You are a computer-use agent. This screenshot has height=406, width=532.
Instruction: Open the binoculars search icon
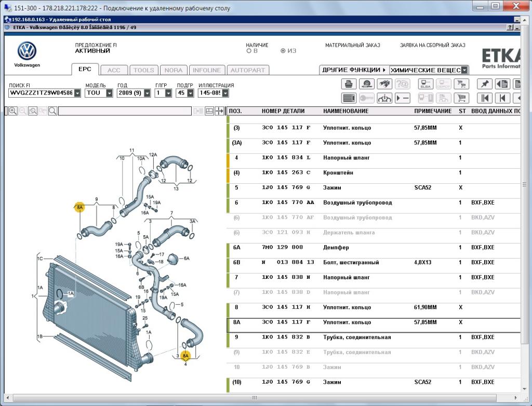(384, 84)
